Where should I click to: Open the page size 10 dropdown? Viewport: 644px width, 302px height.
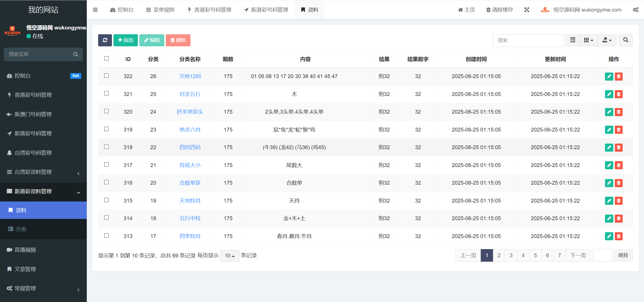[x=229, y=256]
